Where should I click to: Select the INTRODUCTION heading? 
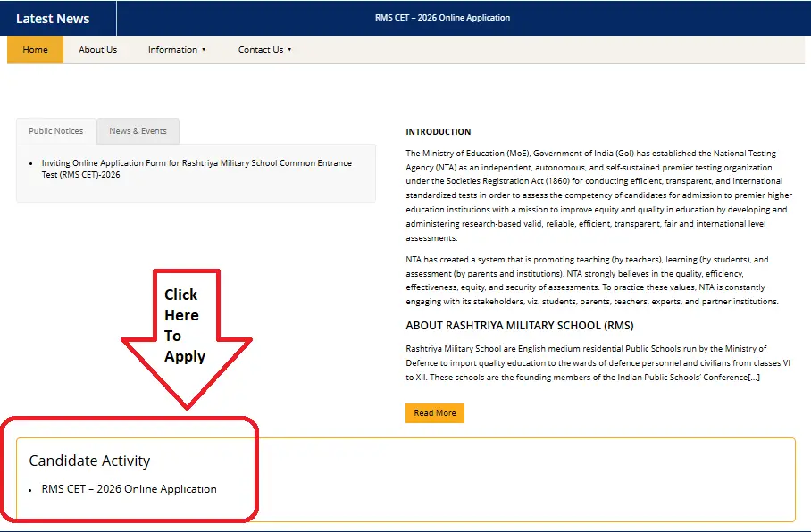[438, 132]
